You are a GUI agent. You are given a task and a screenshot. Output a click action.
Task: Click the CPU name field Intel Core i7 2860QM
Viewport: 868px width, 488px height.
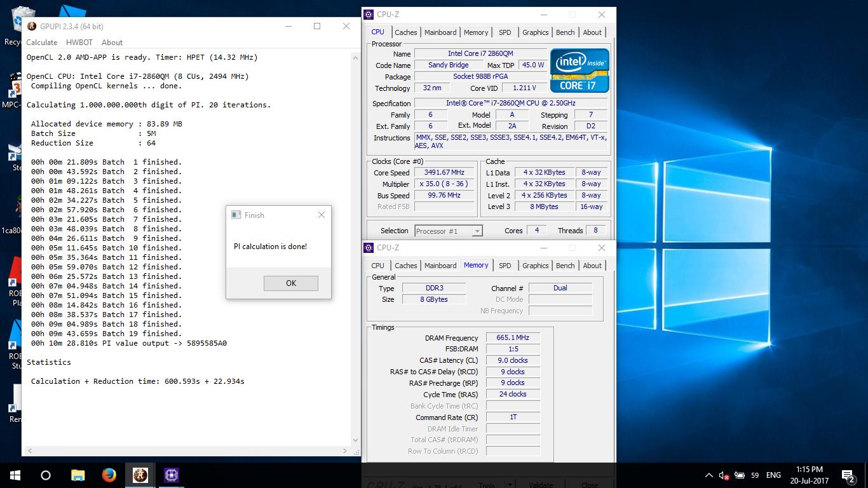tap(480, 54)
